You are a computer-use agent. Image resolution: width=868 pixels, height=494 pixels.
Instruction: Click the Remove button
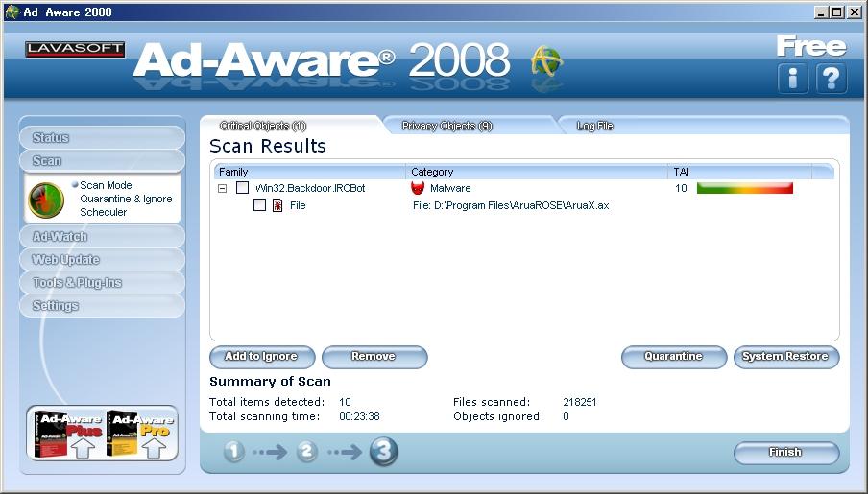[x=374, y=357]
